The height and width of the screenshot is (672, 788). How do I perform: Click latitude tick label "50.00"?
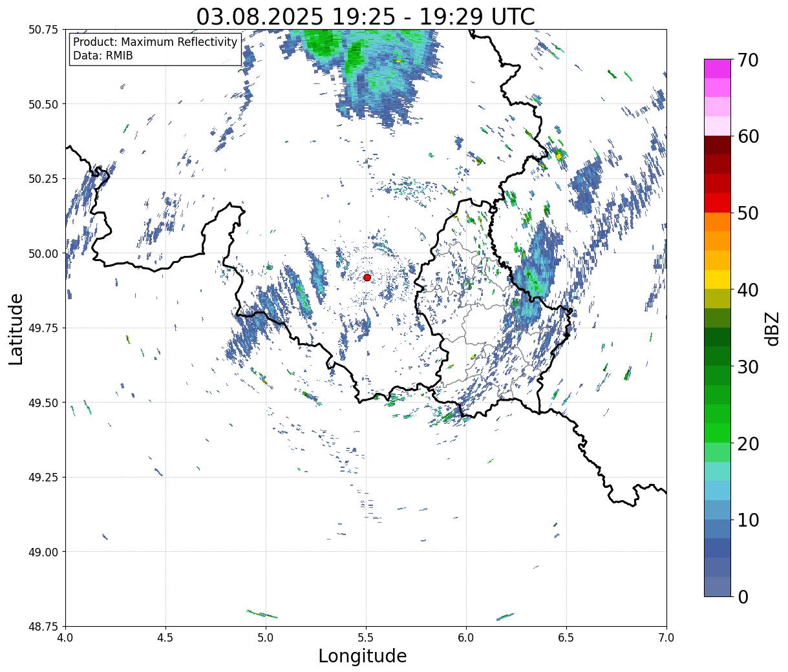pyautogui.click(x=43, y=253)
